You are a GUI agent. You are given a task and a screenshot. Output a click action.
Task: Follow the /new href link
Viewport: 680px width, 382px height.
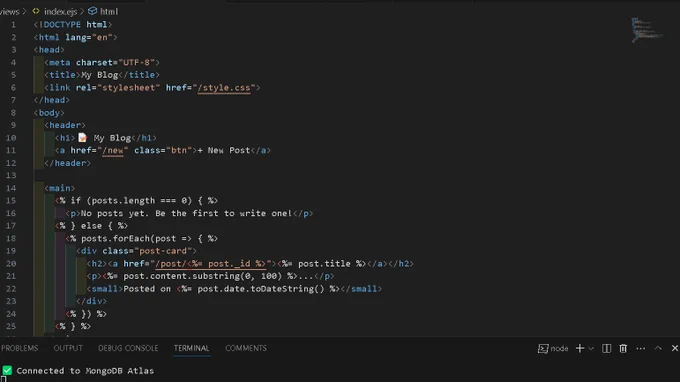pos(113,150)
